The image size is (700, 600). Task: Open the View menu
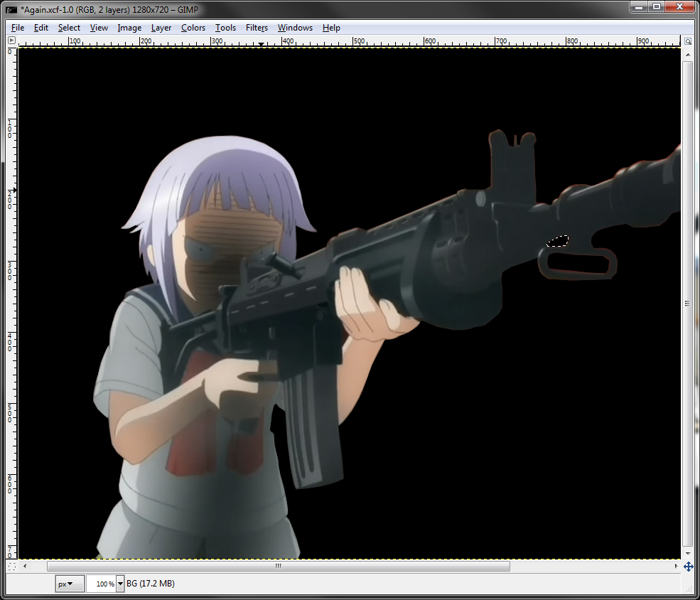[99, 28]
